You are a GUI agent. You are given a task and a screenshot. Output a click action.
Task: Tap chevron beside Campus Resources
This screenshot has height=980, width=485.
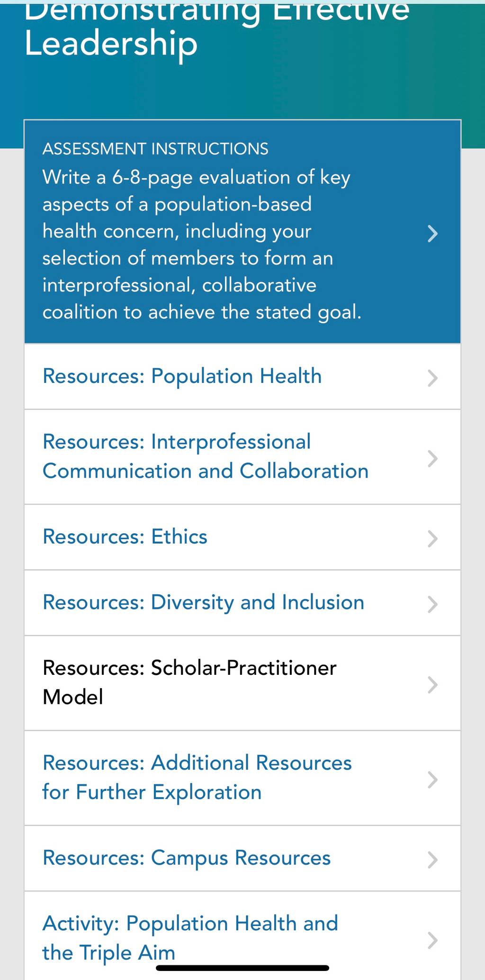coord(432,860)
